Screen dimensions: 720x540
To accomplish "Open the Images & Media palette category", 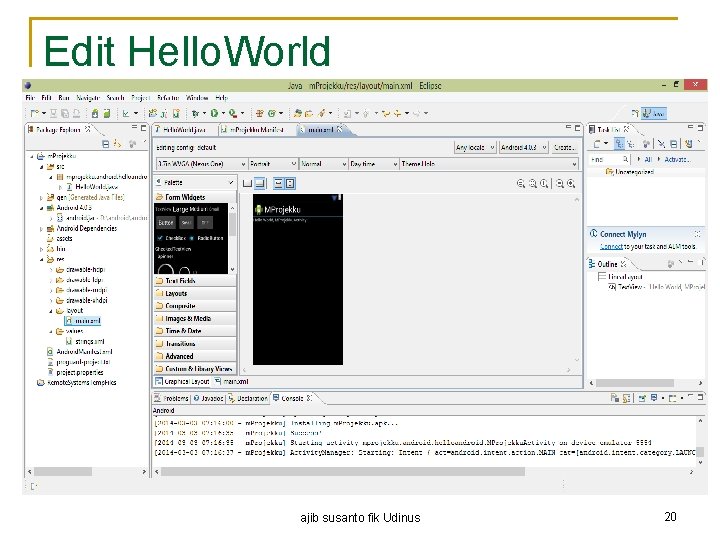I will (x=195, y=319).
